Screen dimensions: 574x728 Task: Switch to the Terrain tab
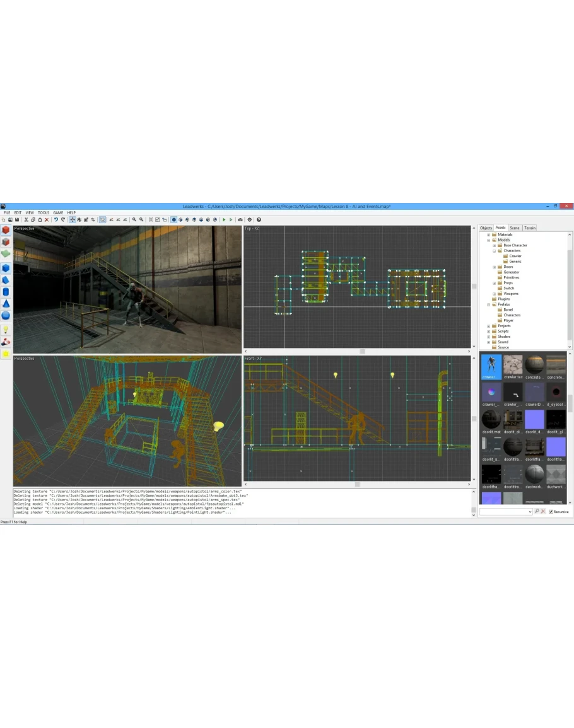tap(530, 228)
